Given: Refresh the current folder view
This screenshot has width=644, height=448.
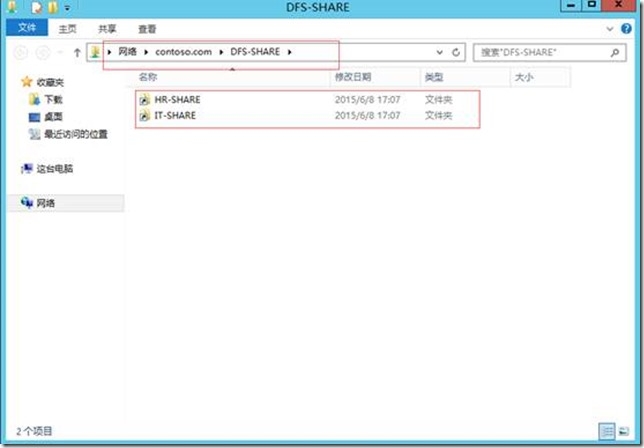Looking at the screenshot, I should (456, 53).
